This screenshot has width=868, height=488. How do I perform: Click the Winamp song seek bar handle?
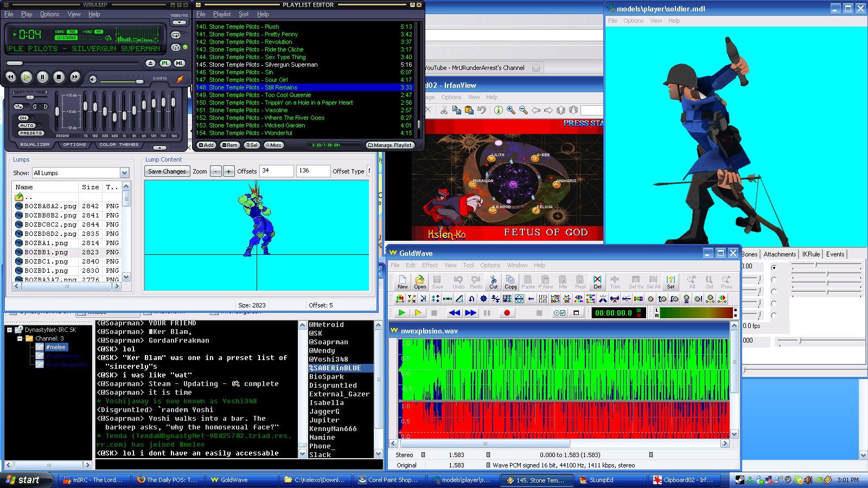[x=15, y=63]
